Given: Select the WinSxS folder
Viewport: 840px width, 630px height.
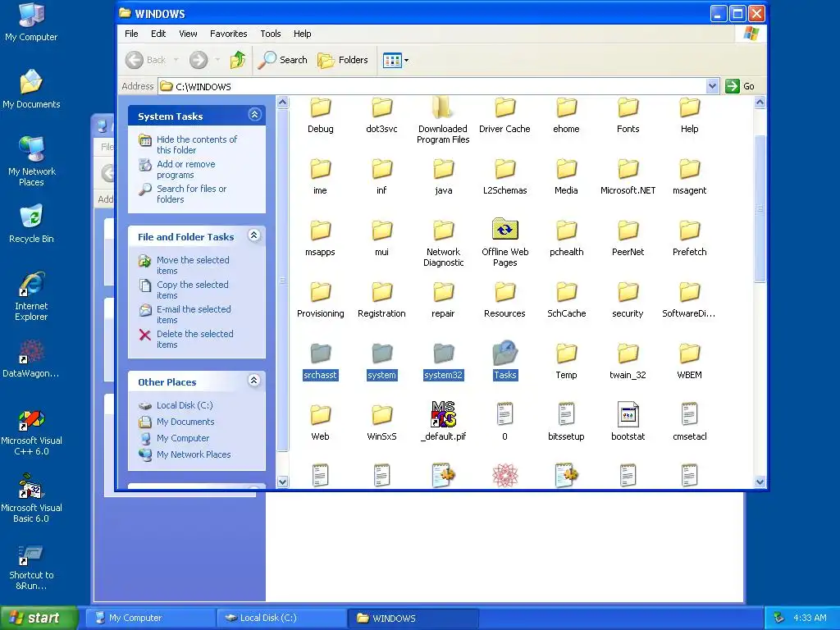Looking at the screenshot, I should (381, 422).
